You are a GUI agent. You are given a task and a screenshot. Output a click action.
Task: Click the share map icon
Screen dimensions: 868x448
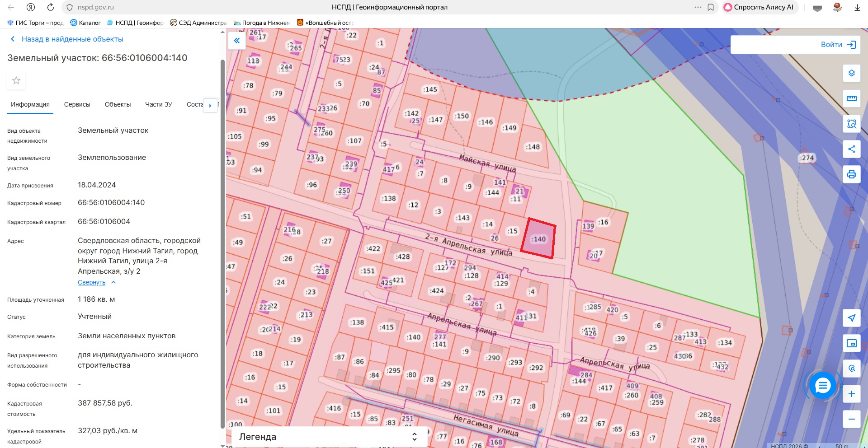tap(851, 149)
